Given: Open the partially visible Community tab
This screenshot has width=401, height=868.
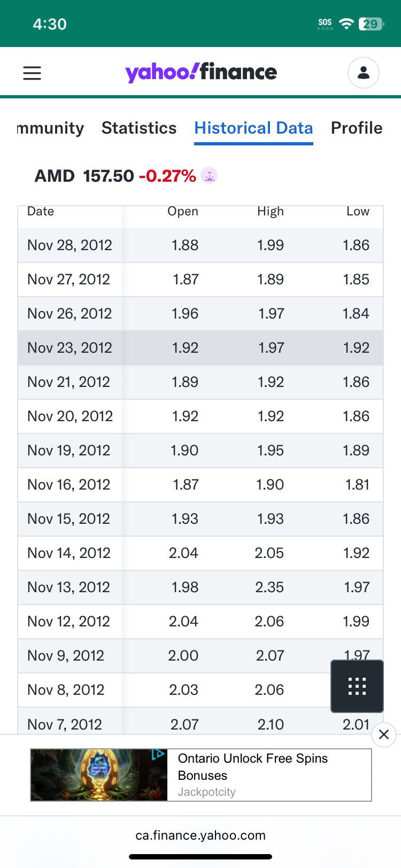Looking at the screenshot, I should click(50, 128).
